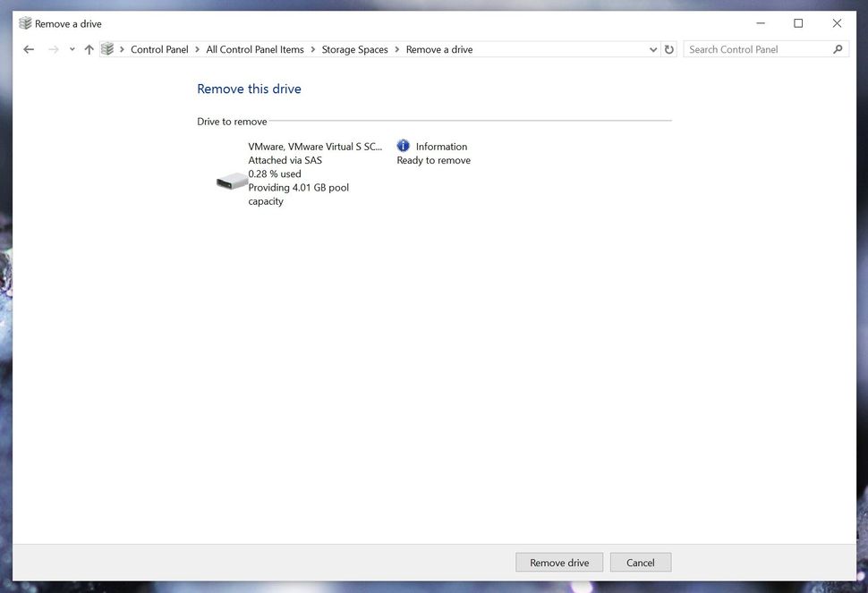Click the Remove a drive title bar icon
This screenshot has height=593, width=868.
[27, 22]
